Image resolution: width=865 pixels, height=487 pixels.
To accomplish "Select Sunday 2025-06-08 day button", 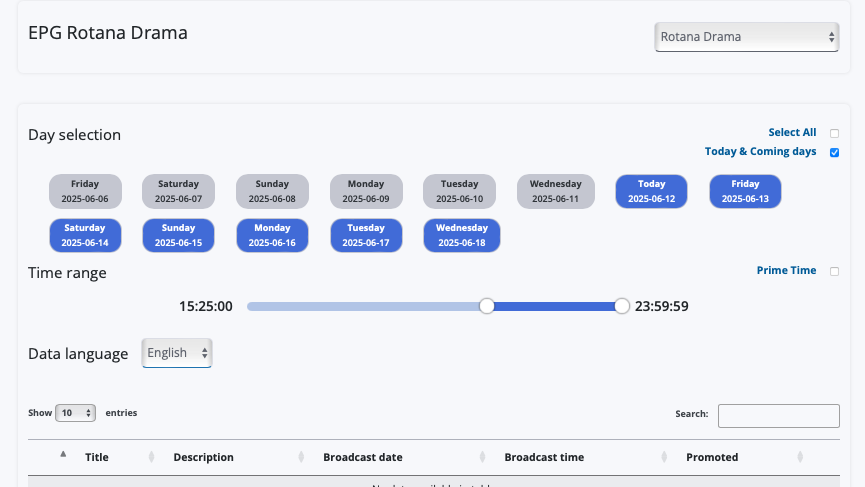I will coord(272,191).
